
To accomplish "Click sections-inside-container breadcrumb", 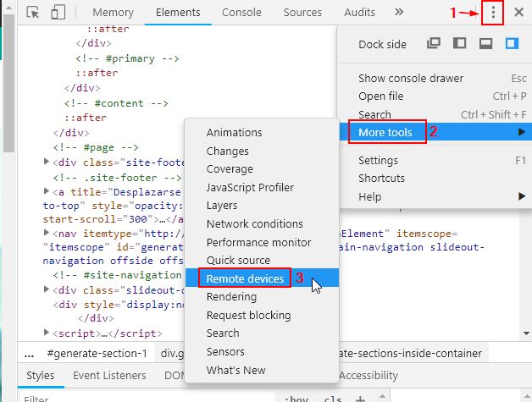I will 411,354.
